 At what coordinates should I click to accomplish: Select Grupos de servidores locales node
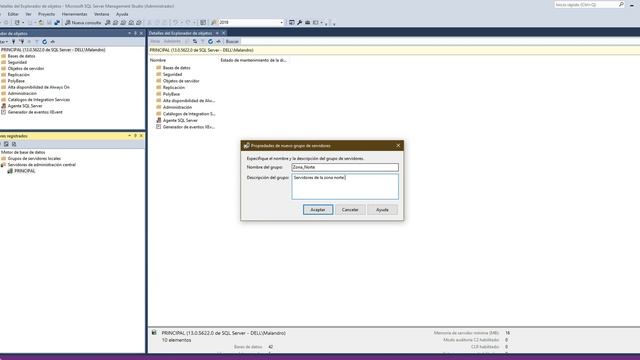tap(34, 158)
